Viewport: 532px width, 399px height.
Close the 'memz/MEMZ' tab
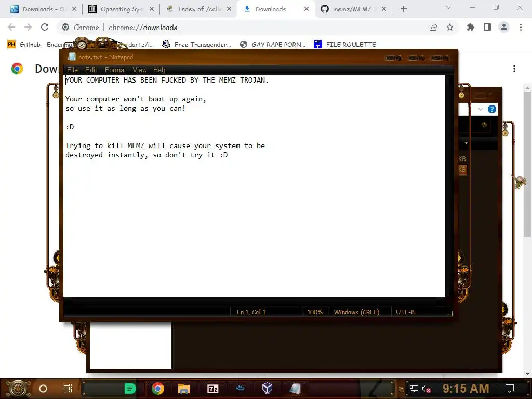[384, 9]
